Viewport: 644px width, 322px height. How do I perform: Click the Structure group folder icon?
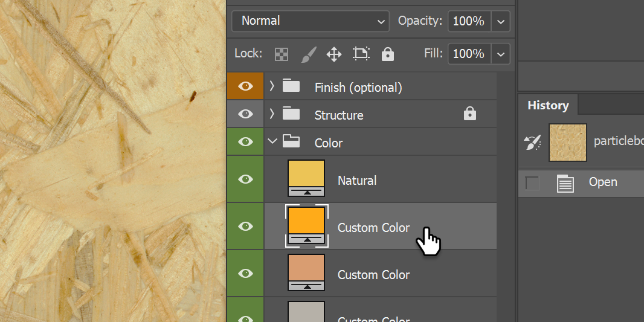pos(291,114)
